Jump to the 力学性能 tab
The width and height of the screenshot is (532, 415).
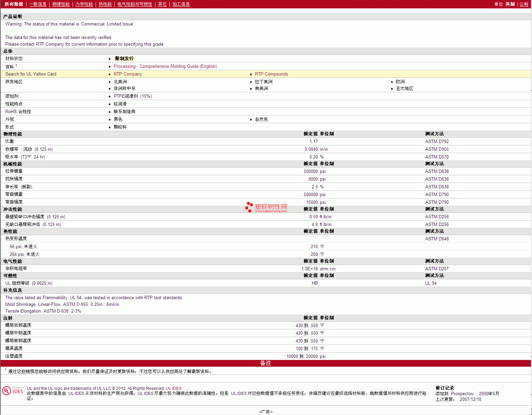(84, 4)
